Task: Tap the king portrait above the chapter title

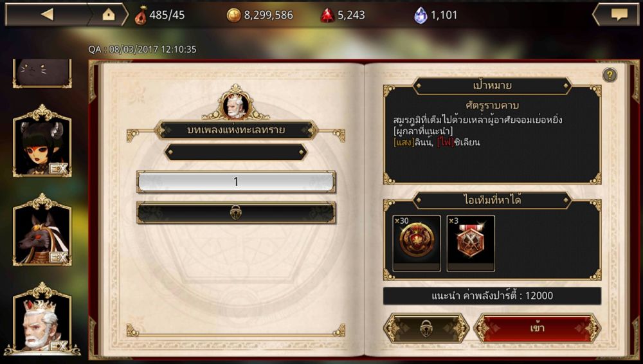Action: click(x=235, y=105)
